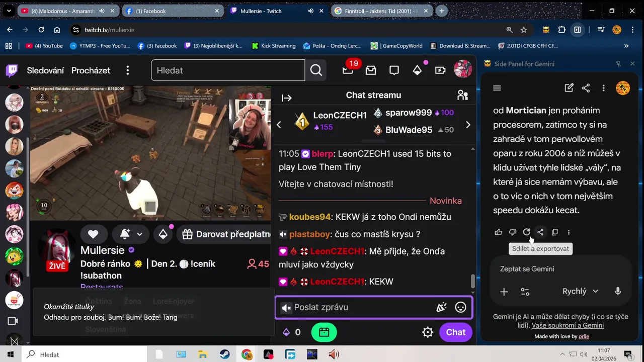This screenshot has height=362, width=644.
Task: Expand notification options dropdown arrow
Action: [x=139, y=234]
